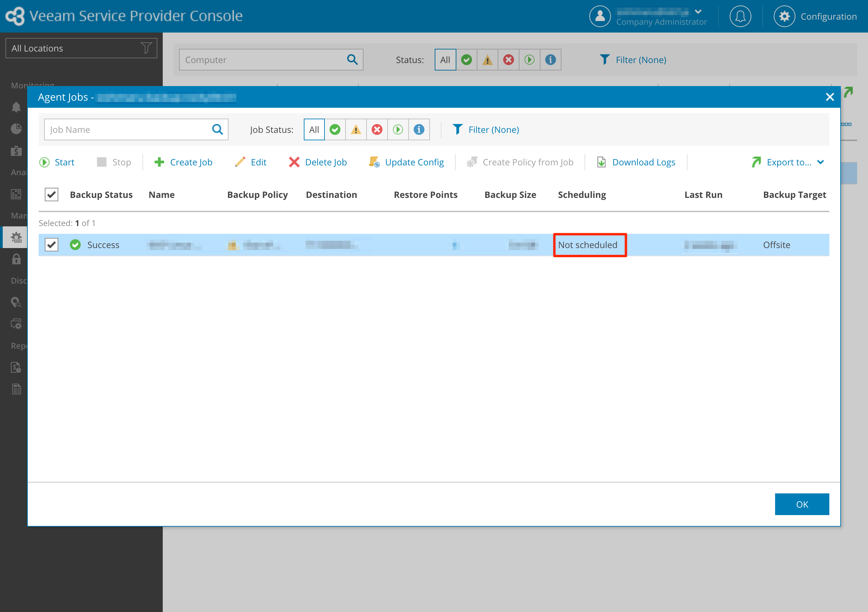Click the Stop job button
This screenshot has width=868, height=612.
(x=114, y=162)
